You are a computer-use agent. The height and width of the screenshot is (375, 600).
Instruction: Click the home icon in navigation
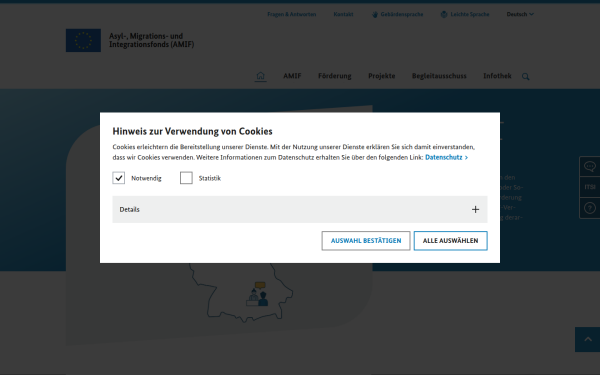(x=261, y=76)
